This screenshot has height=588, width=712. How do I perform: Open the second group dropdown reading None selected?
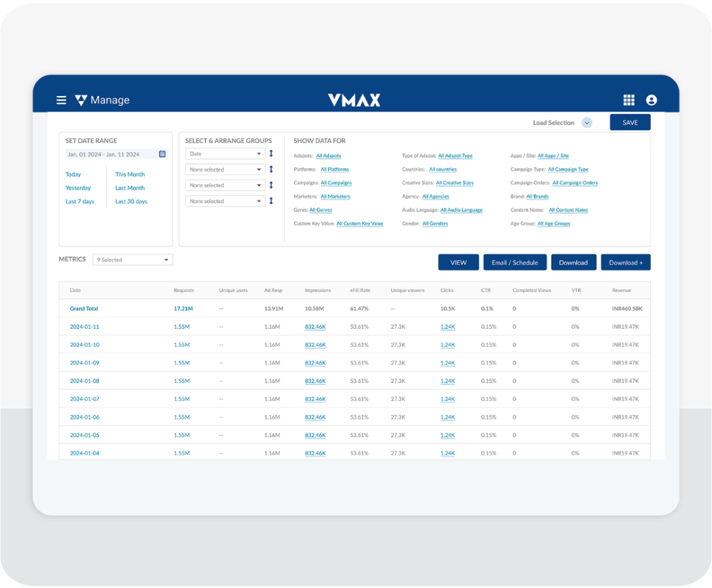(x=225, y=169)
